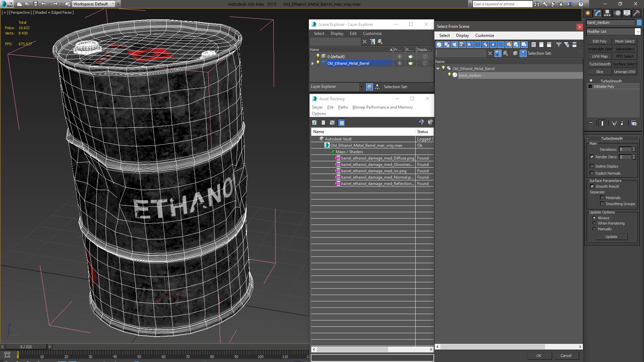644x362 pixels.
Task: Open Bitmap Performance and Memory menu
Action: click(x=382, y=107)
